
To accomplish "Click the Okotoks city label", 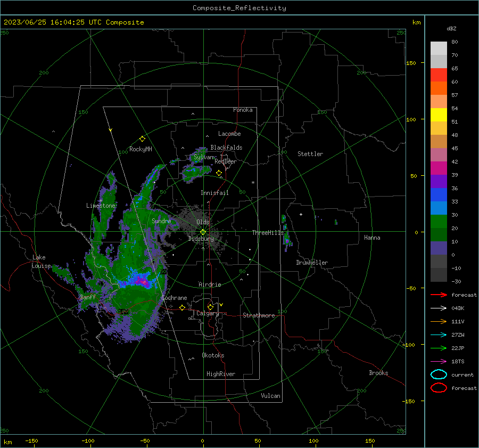I will click(x=213, y=355).
